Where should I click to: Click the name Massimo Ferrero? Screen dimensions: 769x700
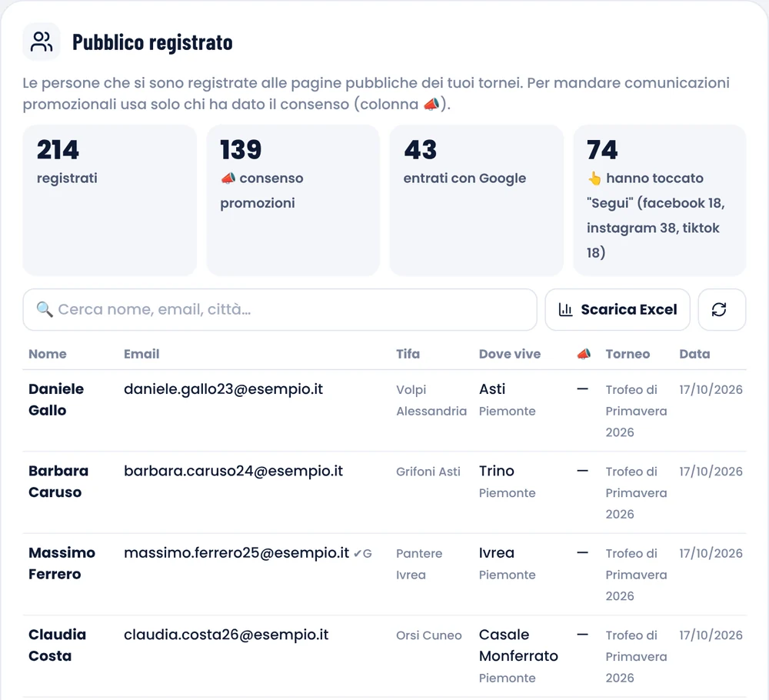(62, 563)
